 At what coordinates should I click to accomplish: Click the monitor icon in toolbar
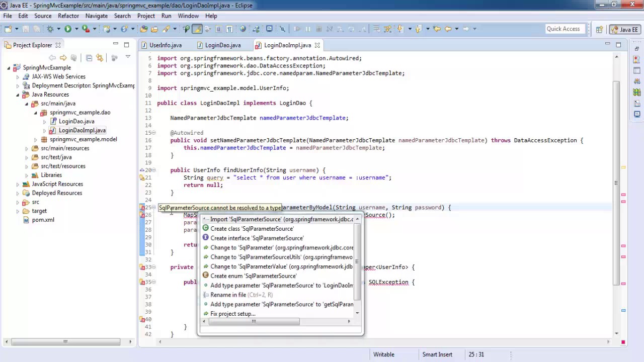click(x=269, y=29)
